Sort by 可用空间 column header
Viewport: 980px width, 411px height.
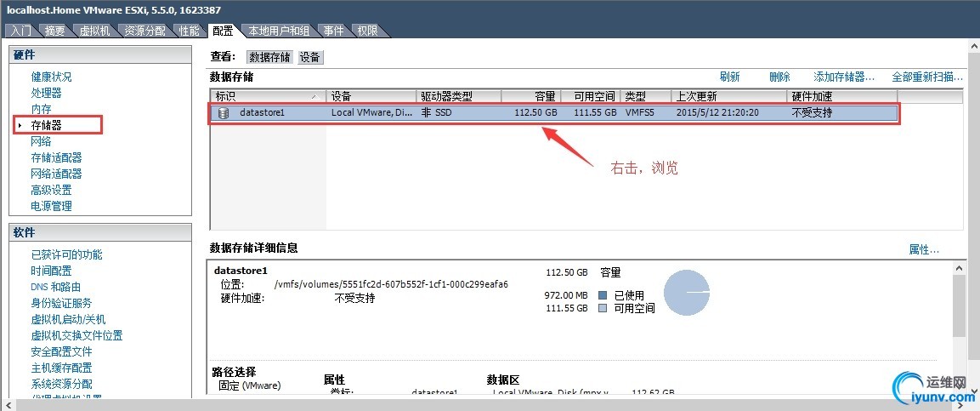(x=590, y=96)
